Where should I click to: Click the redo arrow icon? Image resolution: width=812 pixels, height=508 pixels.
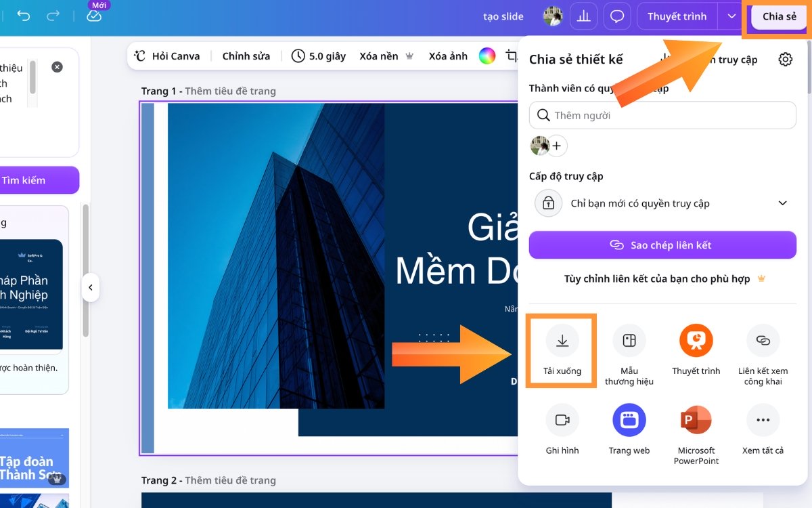point(53,16)
